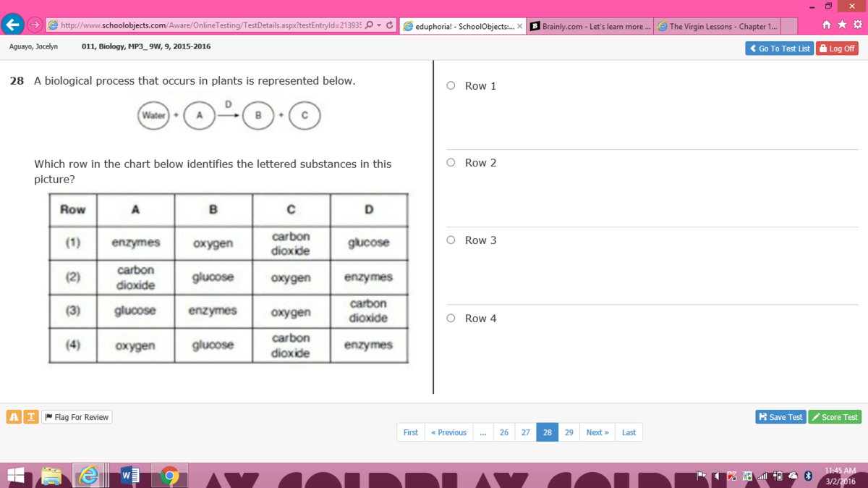This screenshot has height=488, width=868.
Task: Select the Row 1 answer
Action: coord(451,85)
